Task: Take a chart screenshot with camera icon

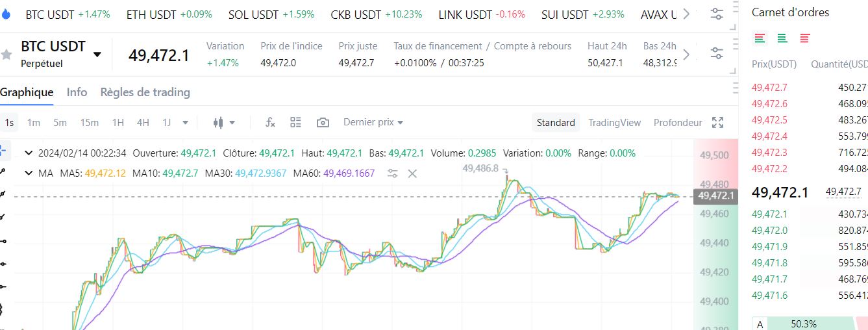Action: tap(323, 122)
